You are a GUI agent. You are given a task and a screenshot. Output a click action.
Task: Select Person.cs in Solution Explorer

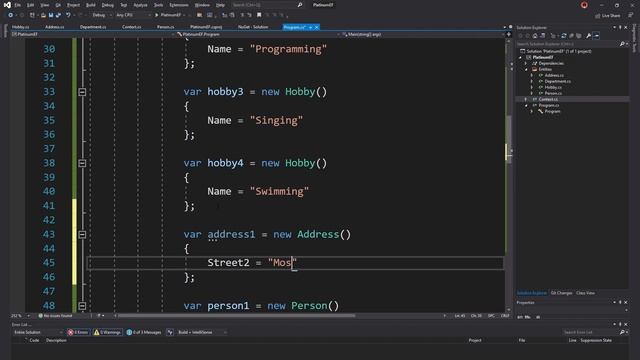coord(553,93)
